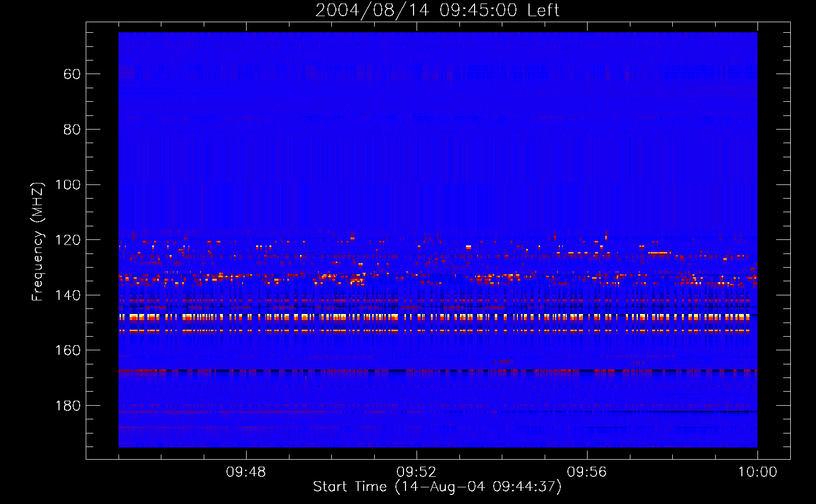Click the 09:56 time axis label
Screen dimensions: 816x504
(587, 472)
